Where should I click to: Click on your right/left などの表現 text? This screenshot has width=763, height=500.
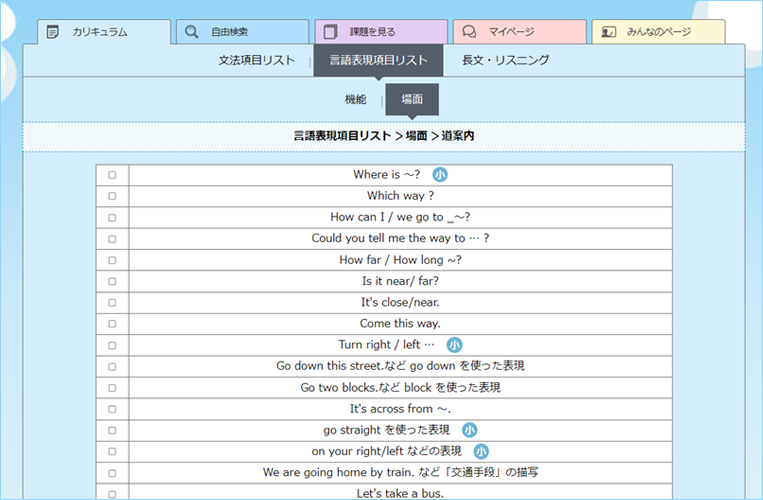click(x=386, y=451)
